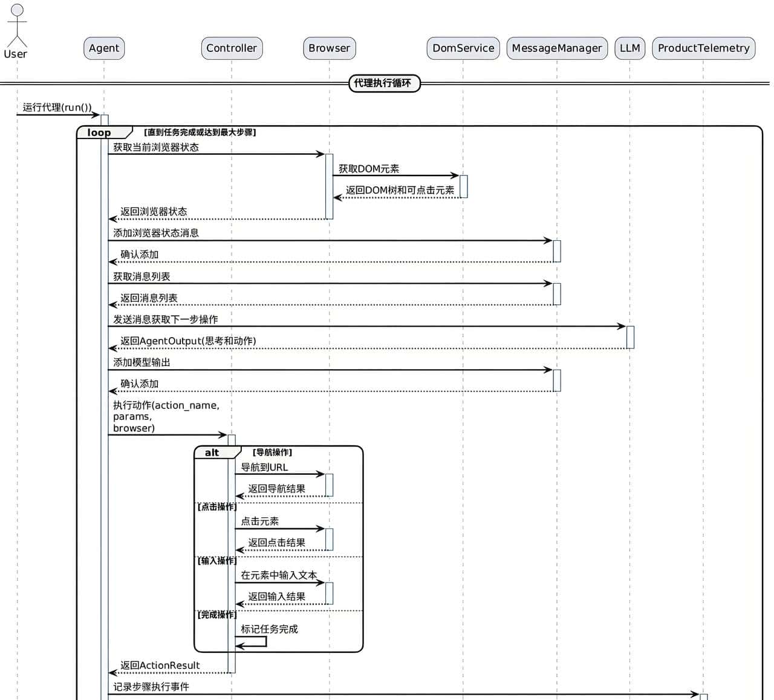Select the DomService participant header box
This screenshot has height=700, width=774.
pyautogui.click(x=463, y=48)
